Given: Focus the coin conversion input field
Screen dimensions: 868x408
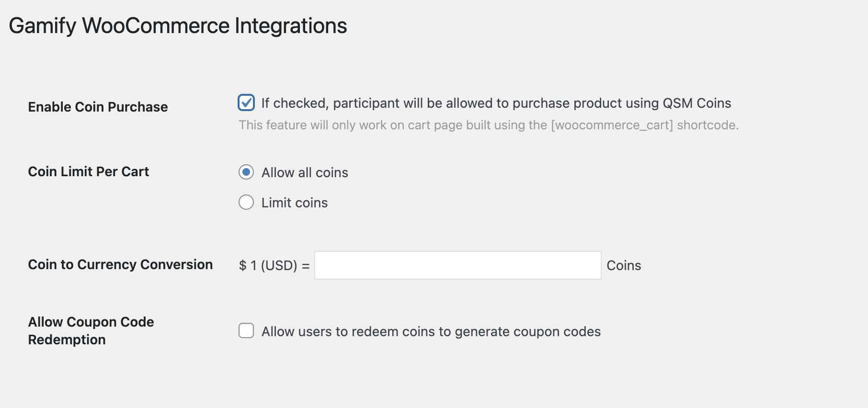Looking at the screenshot, I should (x=457, y=265).
